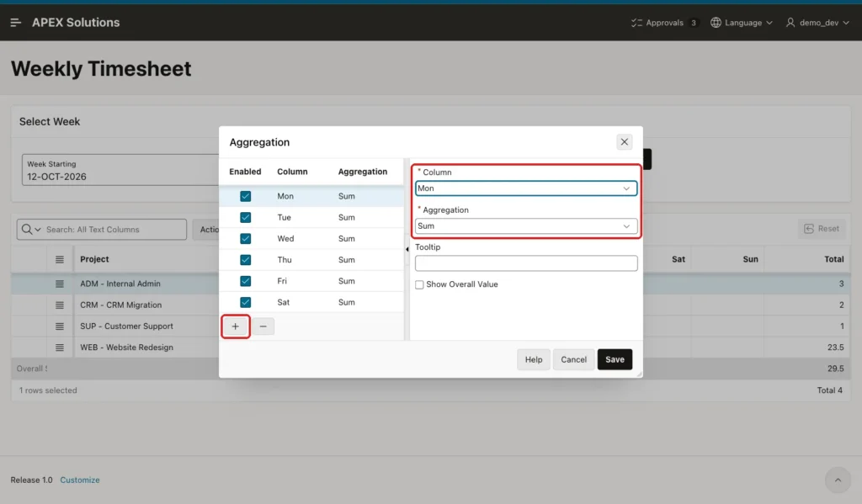Screen dimensions: 862x504
Task: Save the aggregation settings
Action: 615,359
